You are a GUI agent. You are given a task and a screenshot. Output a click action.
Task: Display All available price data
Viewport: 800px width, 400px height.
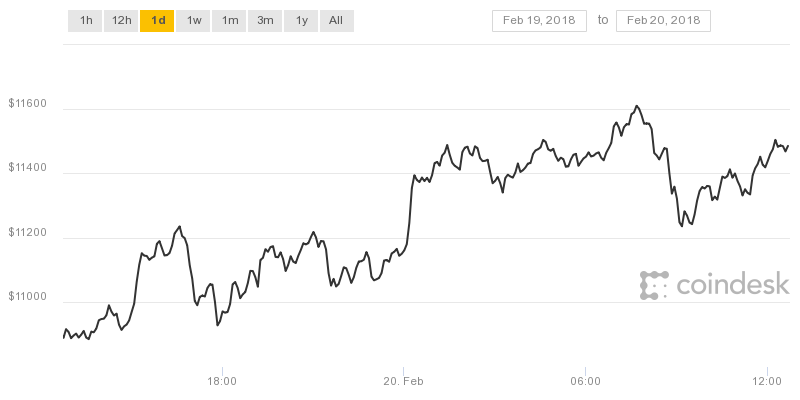coord(336,20)
